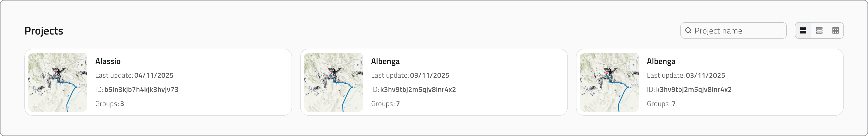Click Alassio last update date 04/11/2025
The height and width of the screenshot is (136, 868).
coord(154,75)
